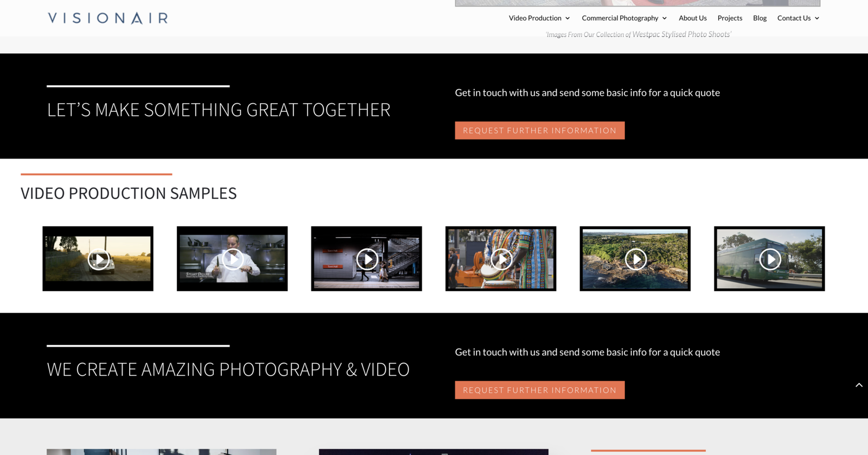Click the Contact Us menu label
The width and height of the screenshot is (868, 455).
click(x=794, y=18)
